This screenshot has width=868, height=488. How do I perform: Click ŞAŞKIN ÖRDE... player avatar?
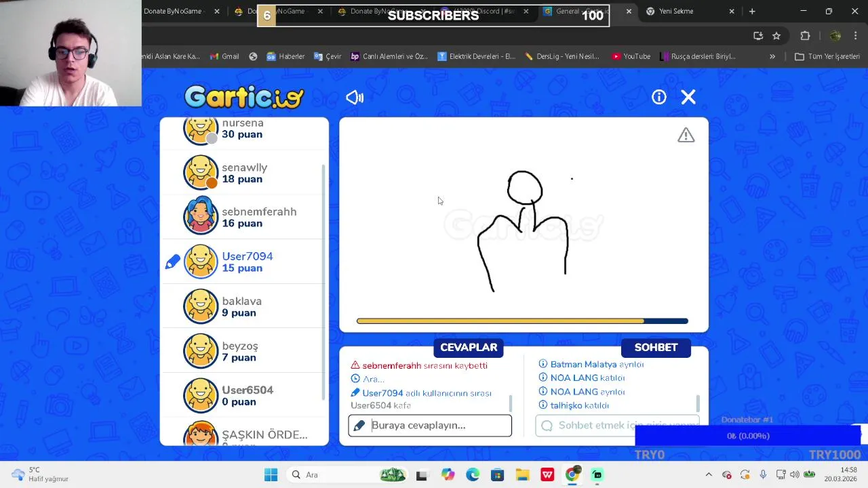pos(201,434)
